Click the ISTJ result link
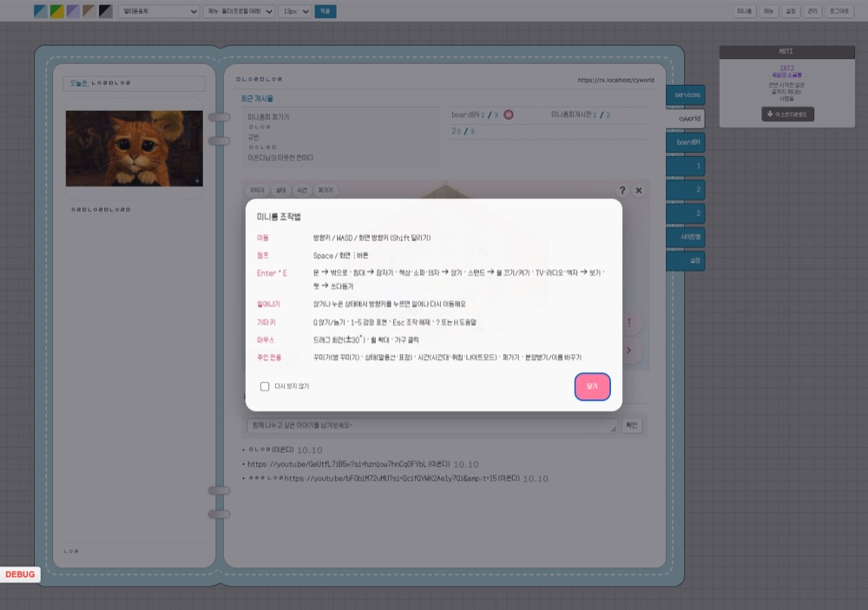This screenshot has width=868, height=610. [x=786, y=69]
